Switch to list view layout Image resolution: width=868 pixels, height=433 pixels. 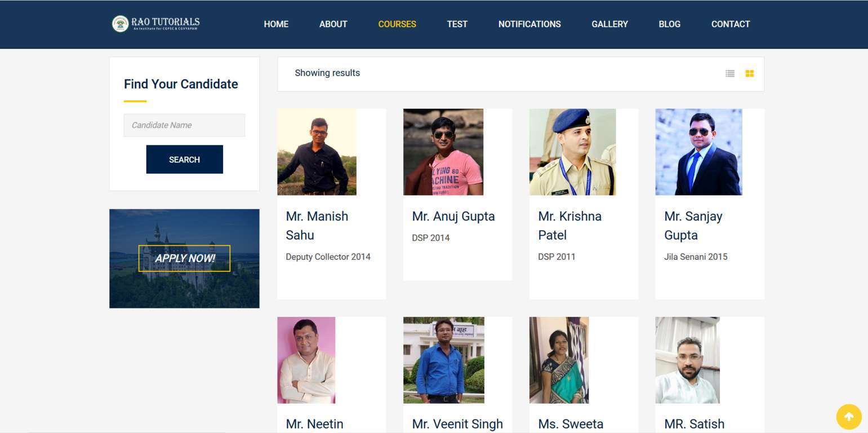point(730,73)
